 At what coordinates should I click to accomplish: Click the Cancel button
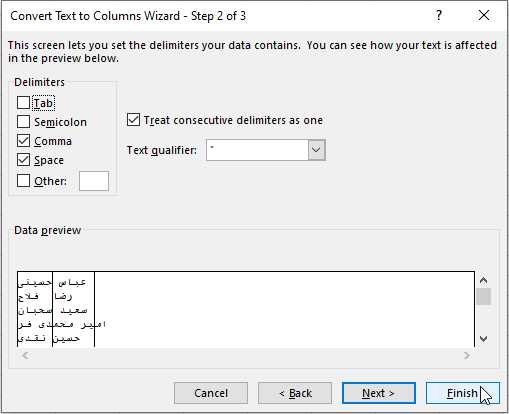(x=211, y=393)
